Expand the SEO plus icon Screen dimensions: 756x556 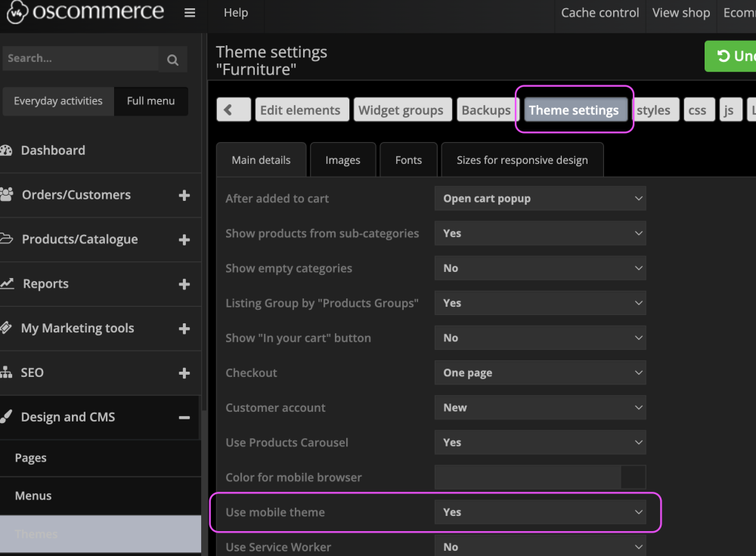(x=184, y=373)
